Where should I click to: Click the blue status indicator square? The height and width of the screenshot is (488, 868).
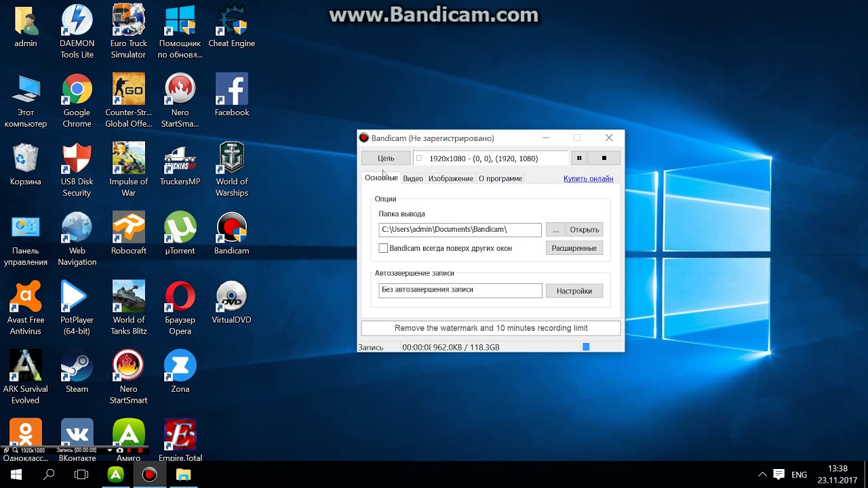point(586,347)
